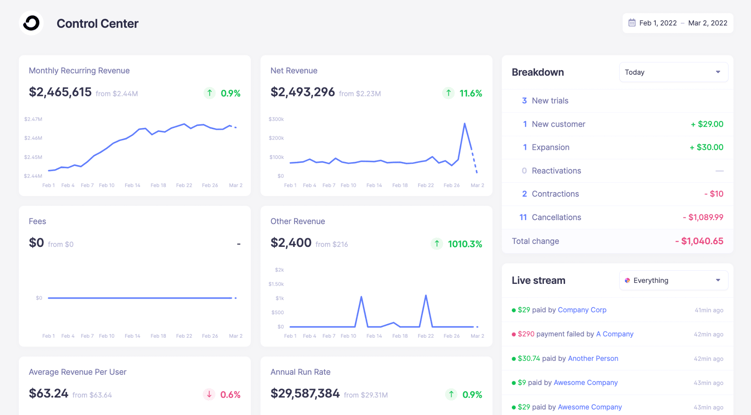Open the A Company link

pos(614,334)
